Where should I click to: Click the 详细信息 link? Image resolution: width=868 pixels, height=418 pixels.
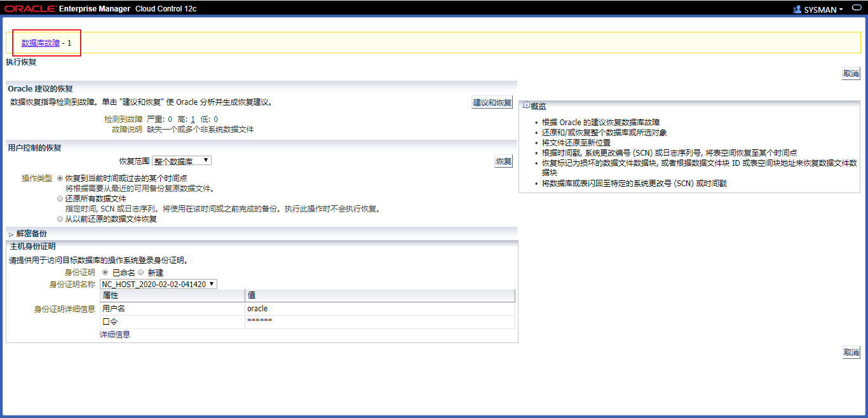(115, 334)
